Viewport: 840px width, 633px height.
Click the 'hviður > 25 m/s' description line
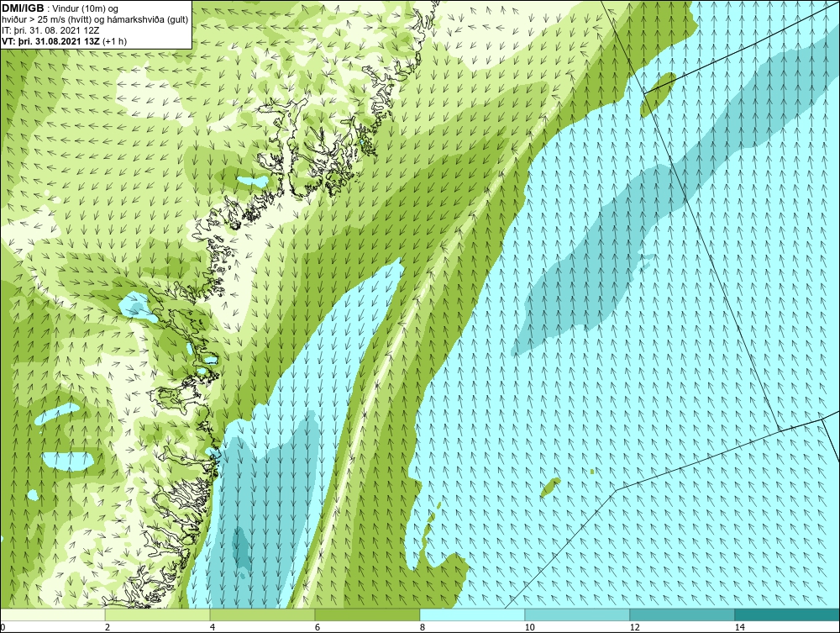96,19
